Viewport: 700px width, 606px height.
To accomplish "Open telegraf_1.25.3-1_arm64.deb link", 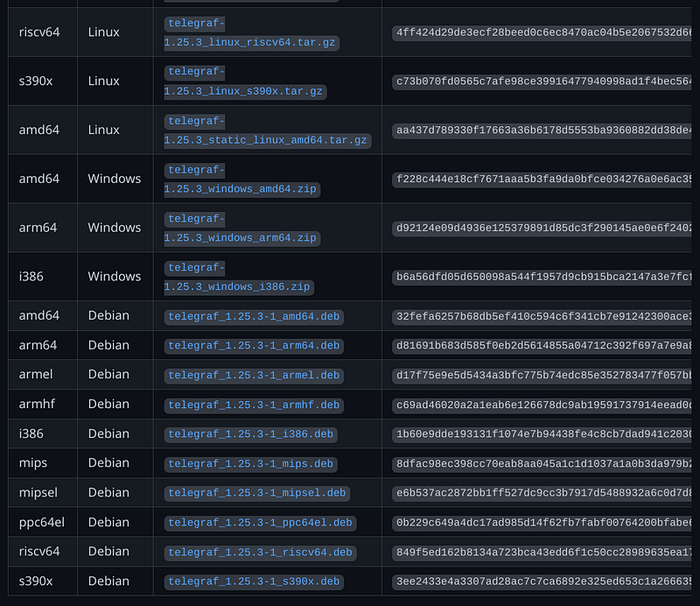I will pos(254,345).
